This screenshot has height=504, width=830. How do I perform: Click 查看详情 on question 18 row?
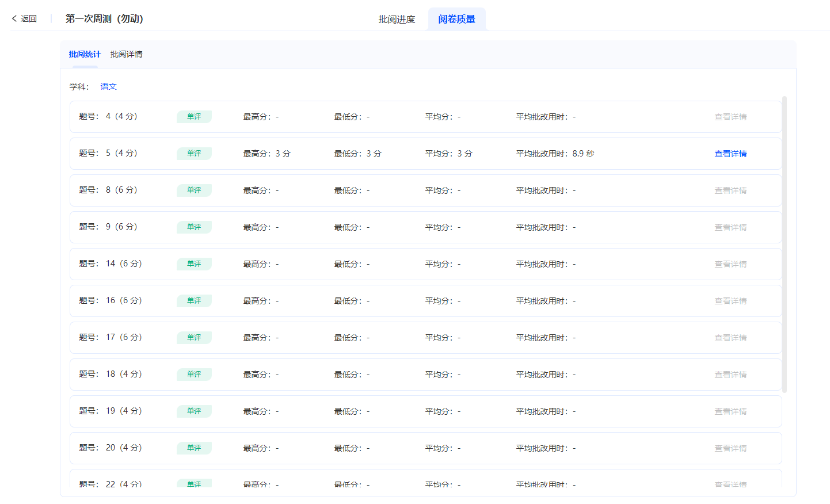pos(730,375)
